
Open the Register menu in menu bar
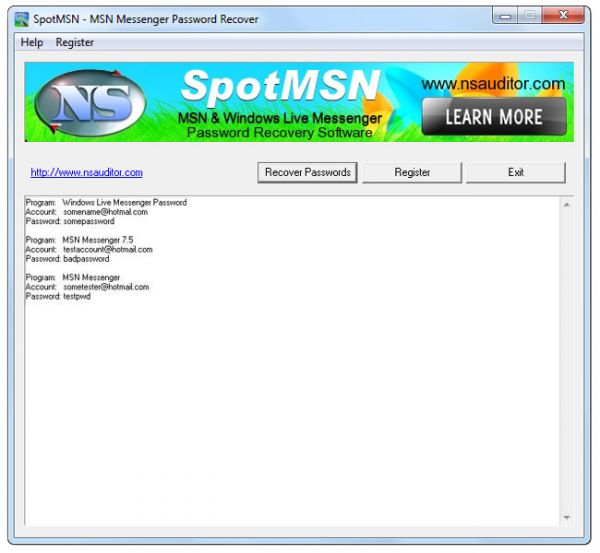(x=75, y=42)
